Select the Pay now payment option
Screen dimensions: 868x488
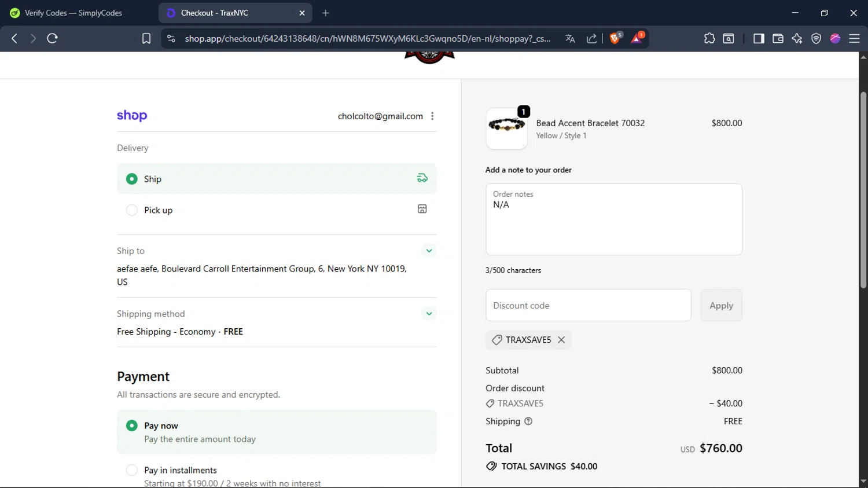[x=277, y=432]
